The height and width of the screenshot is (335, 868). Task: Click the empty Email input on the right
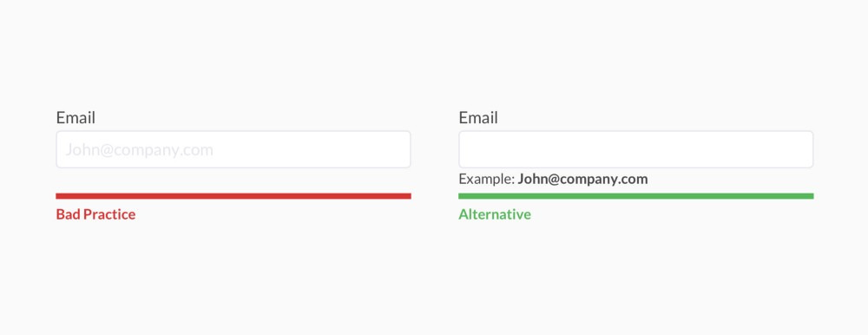coord(636,149)
